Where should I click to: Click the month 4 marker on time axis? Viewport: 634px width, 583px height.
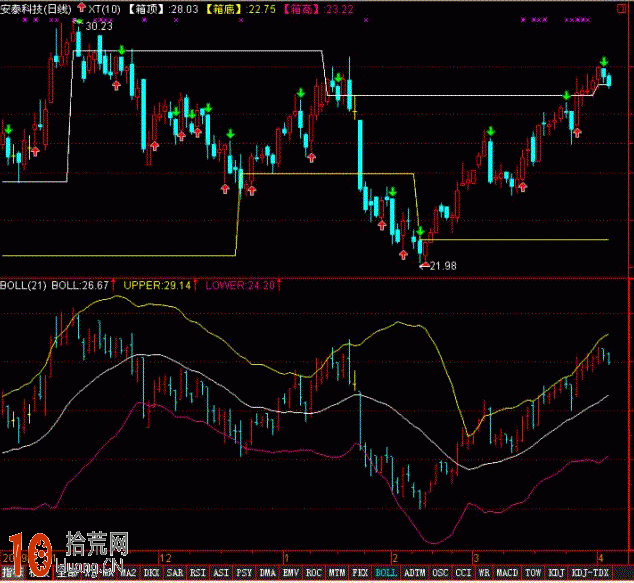tap(601, 558)
